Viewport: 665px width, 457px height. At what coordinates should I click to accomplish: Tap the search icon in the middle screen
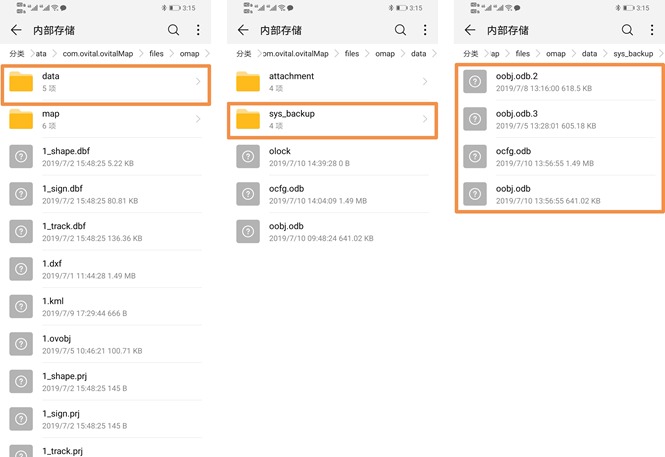point(400,30)
